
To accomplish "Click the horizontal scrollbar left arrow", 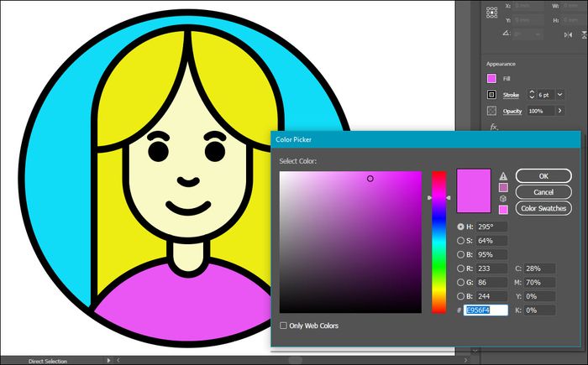I will 118,361.
